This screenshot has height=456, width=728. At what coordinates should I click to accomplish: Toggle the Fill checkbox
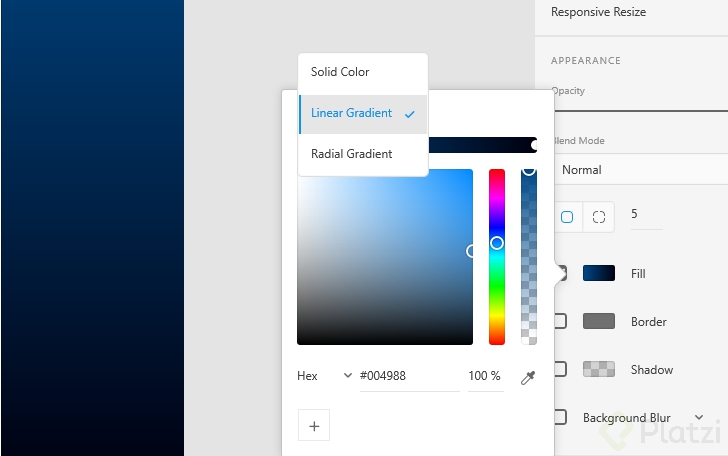point(561,273)
